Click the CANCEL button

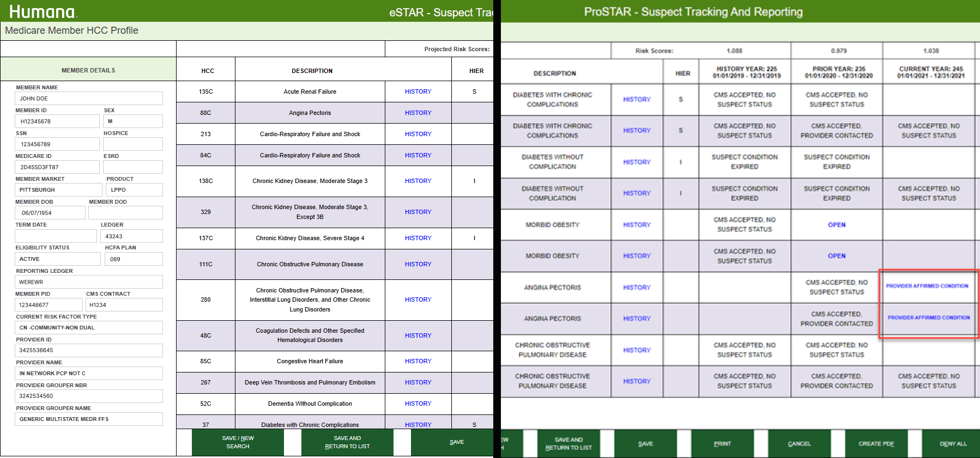[799, 444]
